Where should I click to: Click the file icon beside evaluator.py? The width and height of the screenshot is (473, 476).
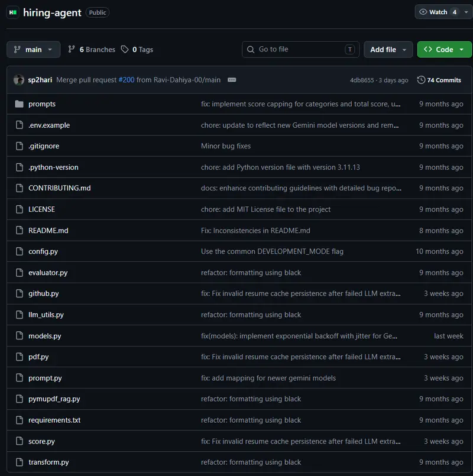[20, 273]
